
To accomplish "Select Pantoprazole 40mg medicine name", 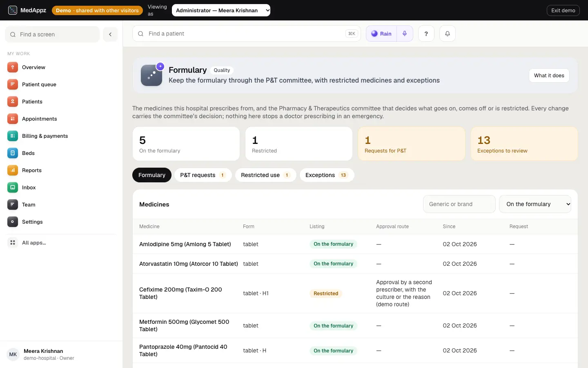I will tap(183, 350).
